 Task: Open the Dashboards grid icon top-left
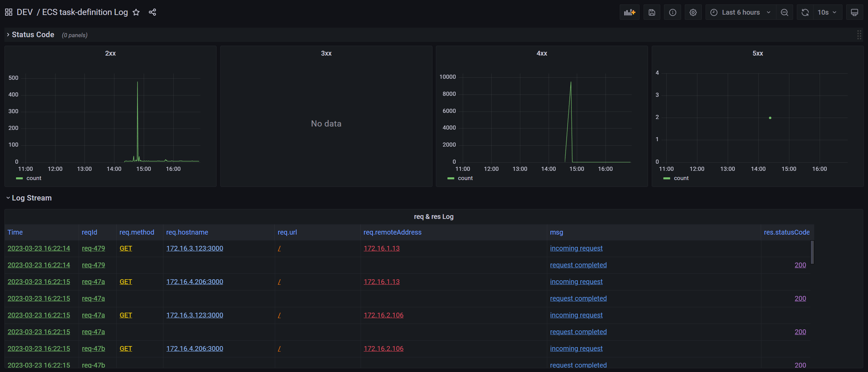tap(8, 12)
